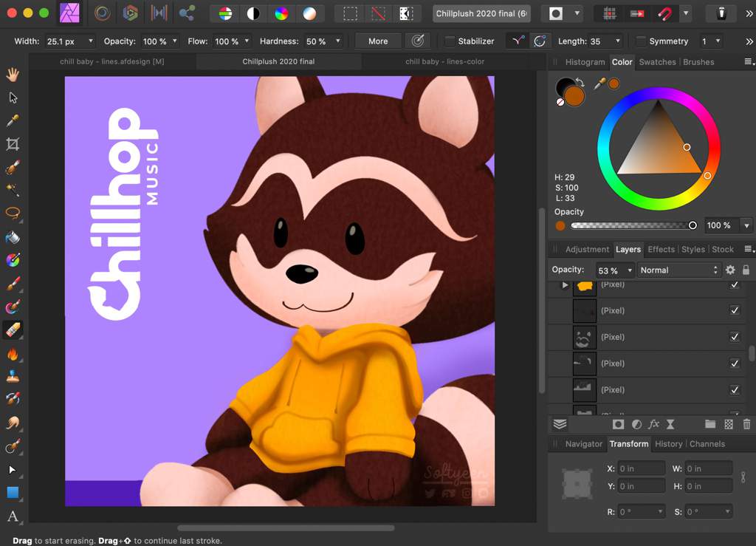Open the Liquify persona

[x=102, y=13]
